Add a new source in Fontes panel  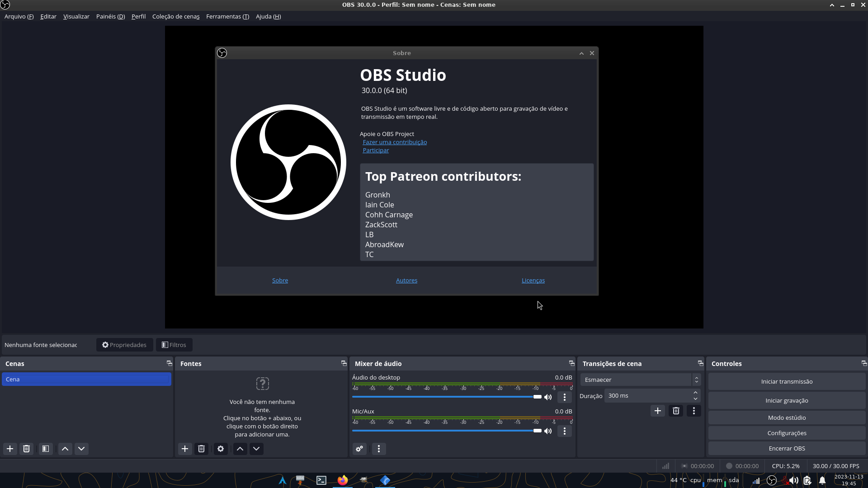point(184,449)
